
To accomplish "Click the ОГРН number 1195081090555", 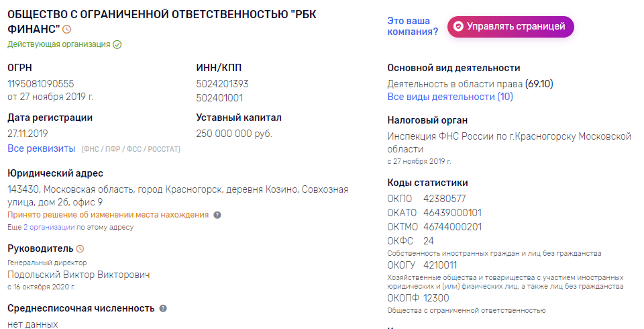I will pos(40,84).
